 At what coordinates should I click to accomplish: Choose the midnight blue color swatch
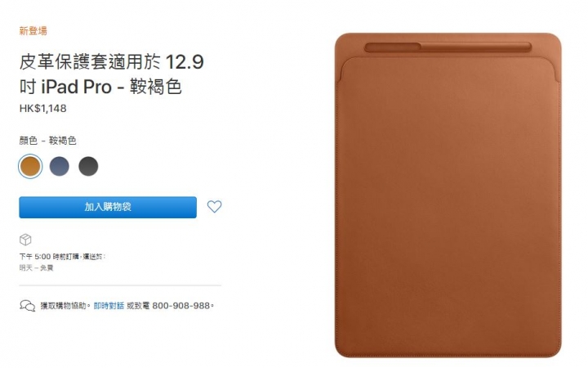pyautogui.click(x=60, y=166)
